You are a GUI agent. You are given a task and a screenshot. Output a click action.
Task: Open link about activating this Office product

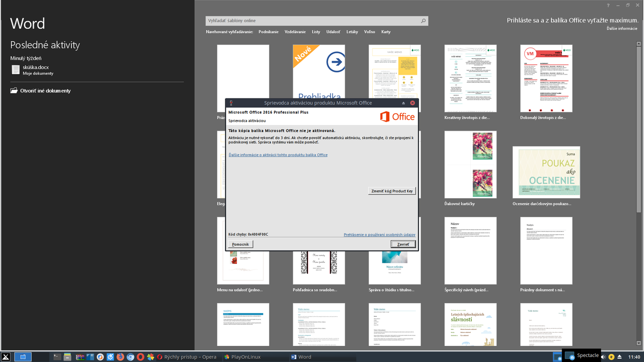point(278,155)
